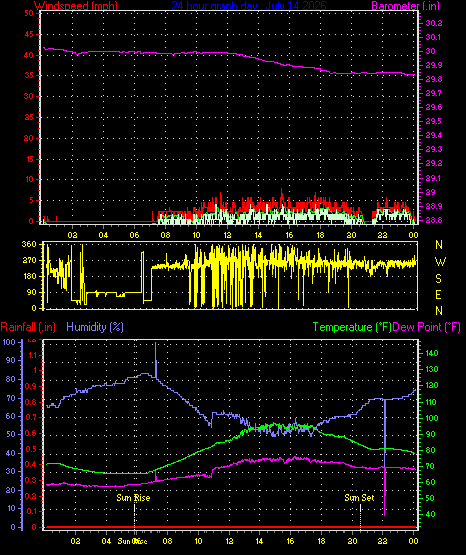Click the "Sun Rise" label inside the humidity chart

point(133,498)
